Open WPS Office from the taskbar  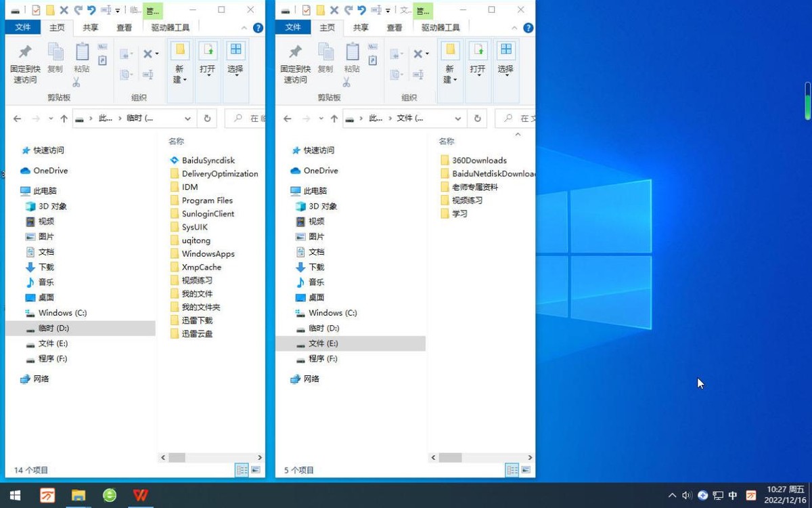(x=140, y=495)
